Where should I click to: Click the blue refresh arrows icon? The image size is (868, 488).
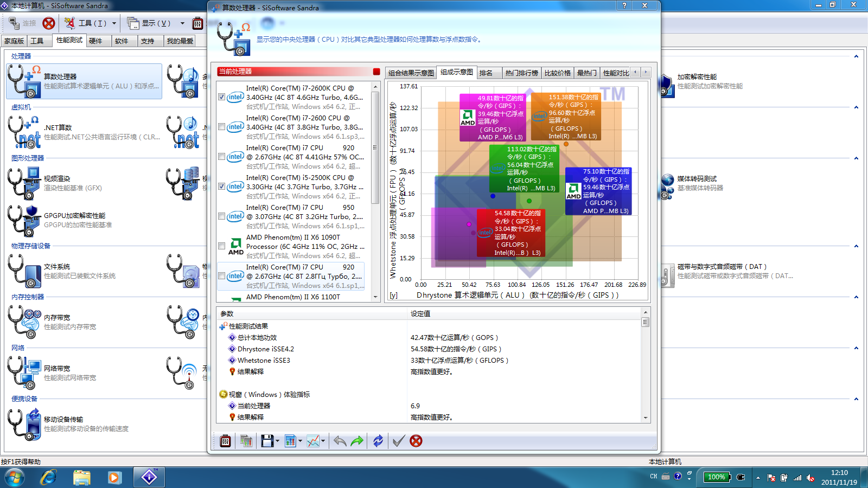coord(378,441)
